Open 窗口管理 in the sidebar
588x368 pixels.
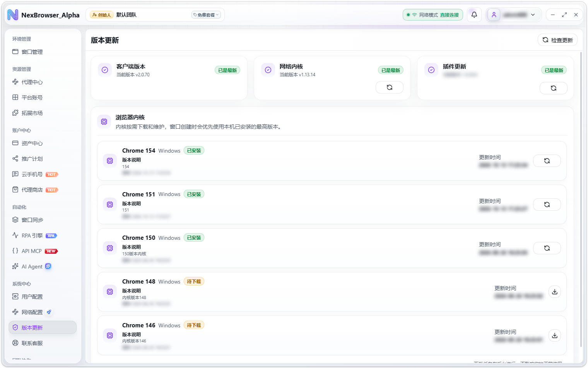[x=43, y=52]
